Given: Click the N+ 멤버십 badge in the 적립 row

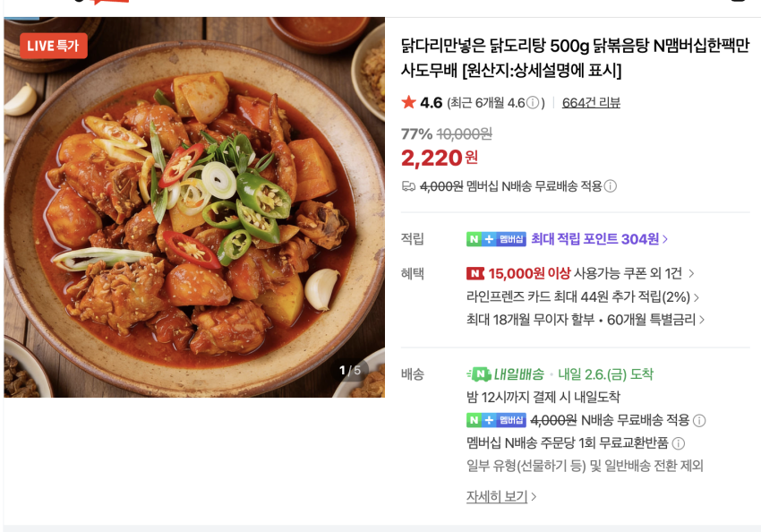Looking at the screenshot, I should [x=495, y=241].
